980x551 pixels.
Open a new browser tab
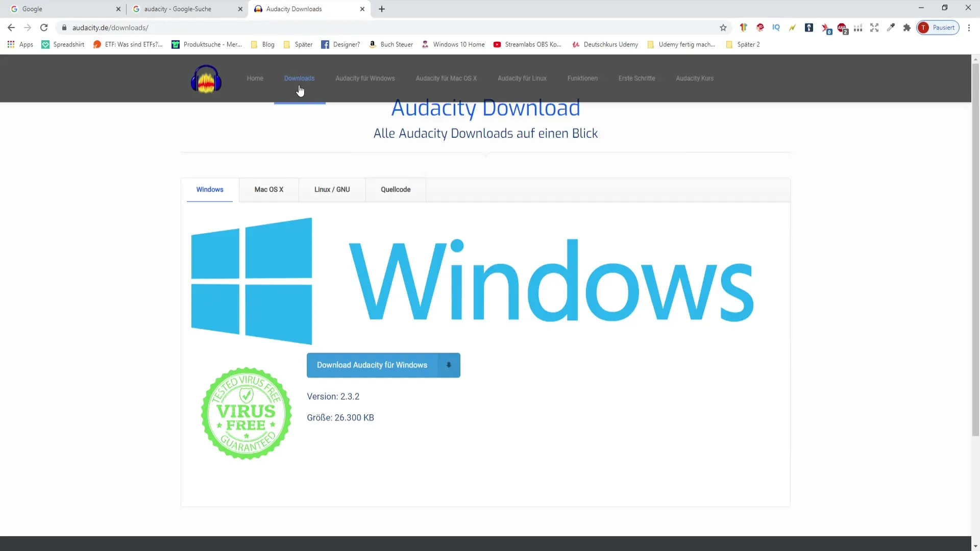pyautogui.click(x=382, y=9)
